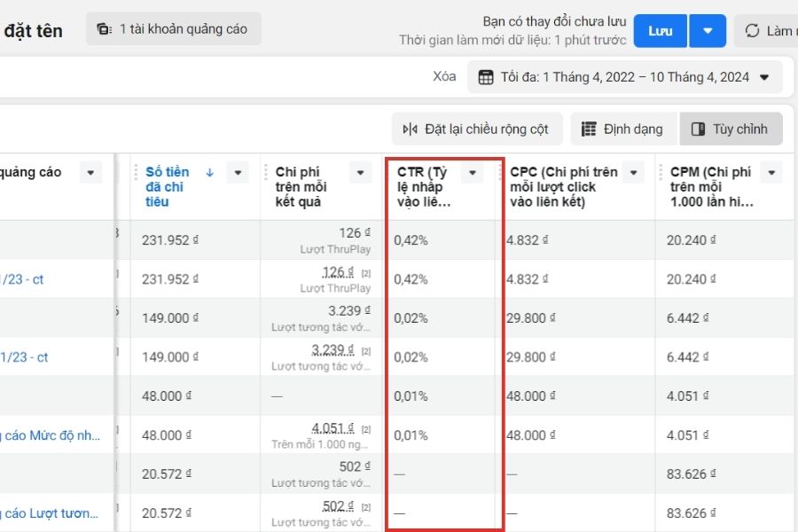Click the Định dạng table icon
The height and width of the screenshot is (532, 798).
click(x=589, y=129)
